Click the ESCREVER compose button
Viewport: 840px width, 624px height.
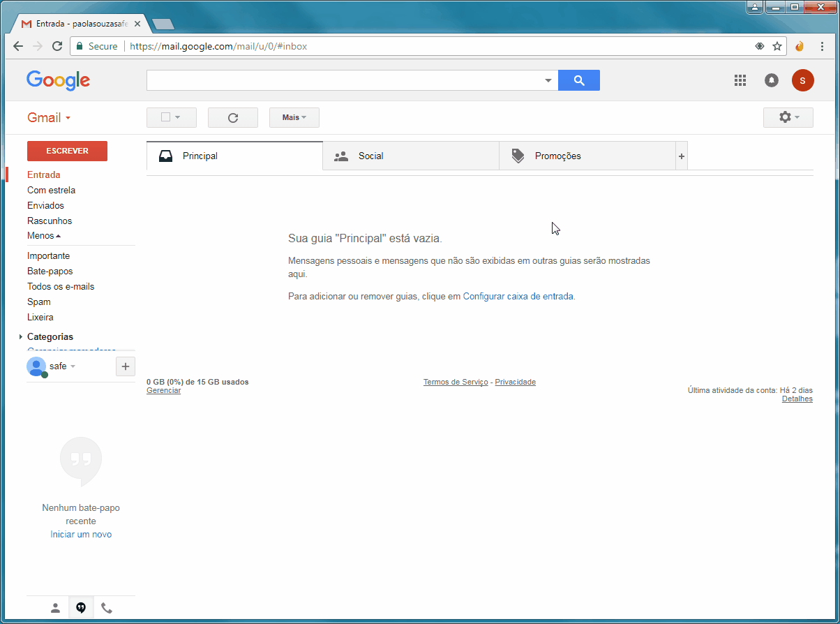[67, 151]
